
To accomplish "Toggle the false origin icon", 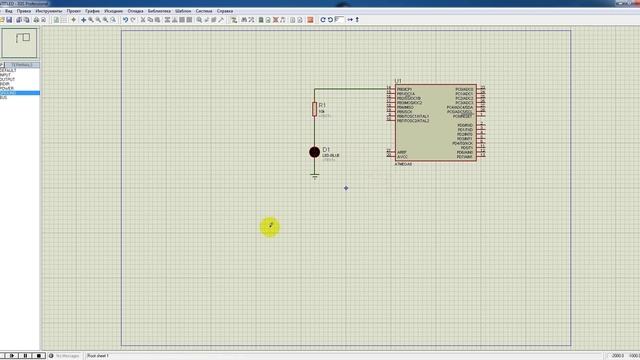I will pyautogui.click(x=73, y=20).
